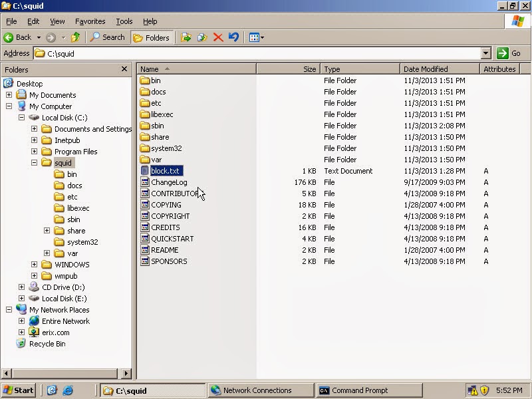Click the Copy To toolbar icon
Viewport: 532px width, 399px height.
[202, 37]
